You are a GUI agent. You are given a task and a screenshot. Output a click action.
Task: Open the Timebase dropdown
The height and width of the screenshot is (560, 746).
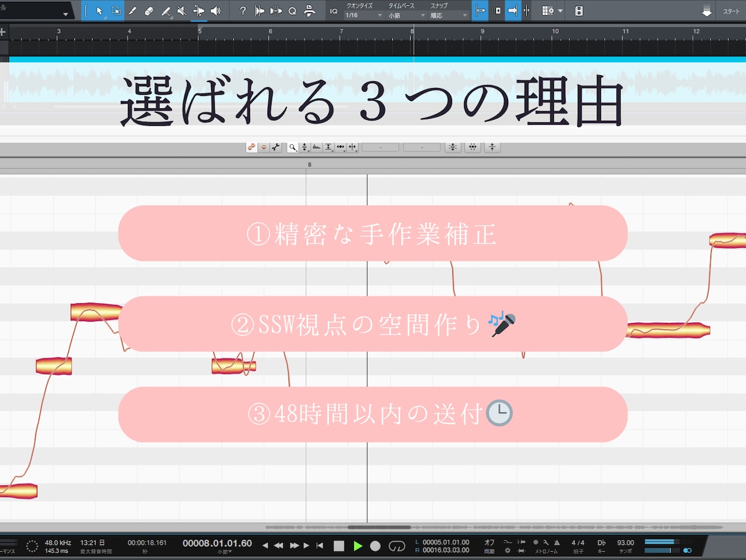(x=407, y=15)
